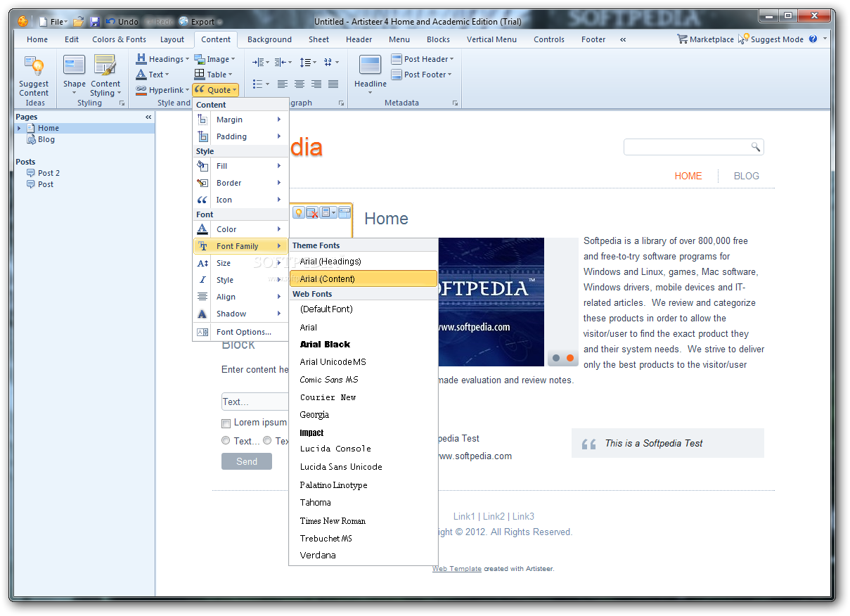850x616 pixels.
Task: Click the save floppy disk icon
Action: point(96,22)
